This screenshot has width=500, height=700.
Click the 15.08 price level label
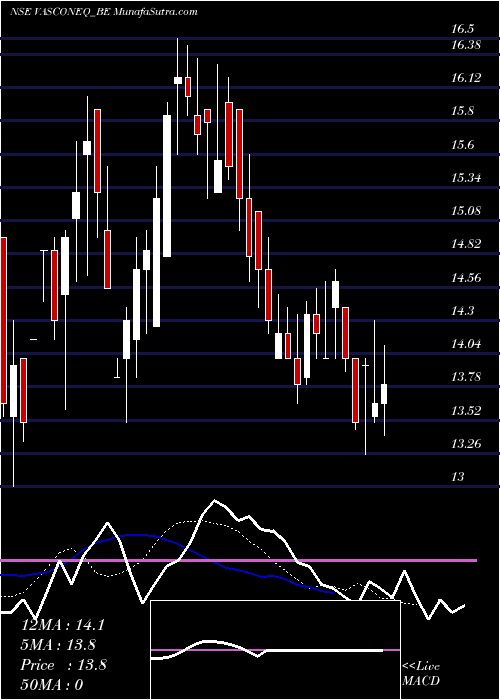point(466,210)
